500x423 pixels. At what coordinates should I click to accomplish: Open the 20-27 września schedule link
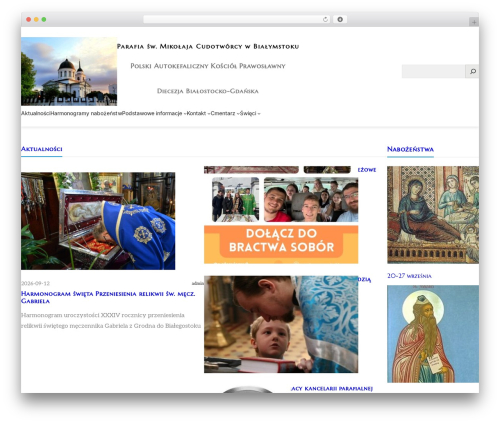point(409,276)
